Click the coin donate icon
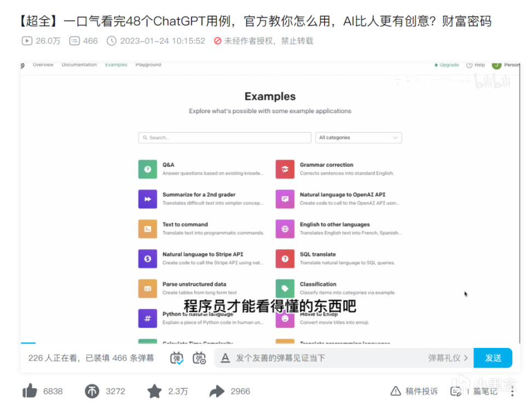The height and width of the screenshot is (407, 532). (x=92, y=391)
